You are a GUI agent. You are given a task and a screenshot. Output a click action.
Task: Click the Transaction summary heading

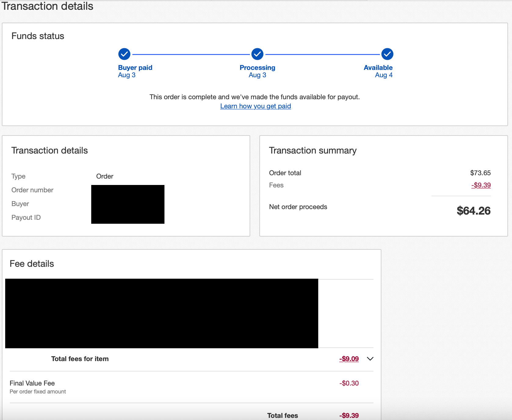pyautogui.click(x=313, y=150)
